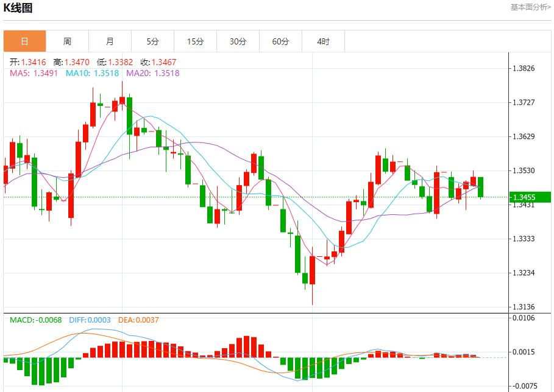Select the 60分 interval tab
This screenshot has width=554, height=392.
(280, 41)
